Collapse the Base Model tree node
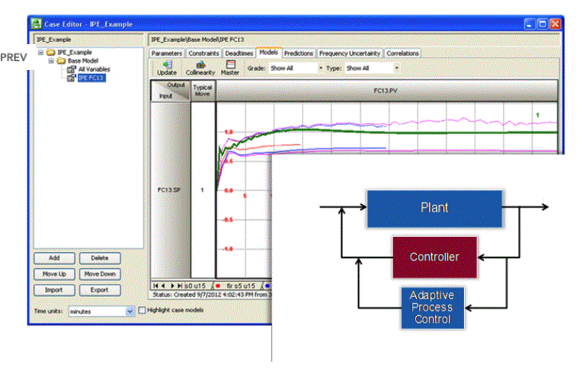Screen dimensions: 586x392 (51, 60)
